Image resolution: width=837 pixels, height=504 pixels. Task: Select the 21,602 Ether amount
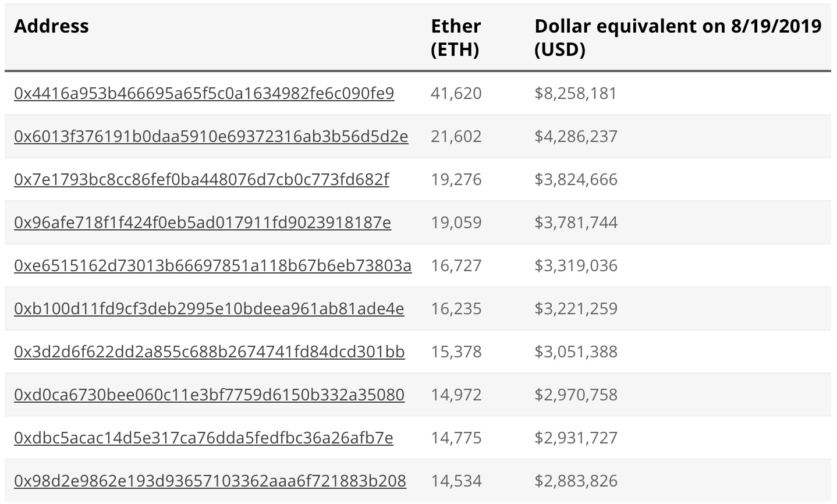tap(456, 137)
